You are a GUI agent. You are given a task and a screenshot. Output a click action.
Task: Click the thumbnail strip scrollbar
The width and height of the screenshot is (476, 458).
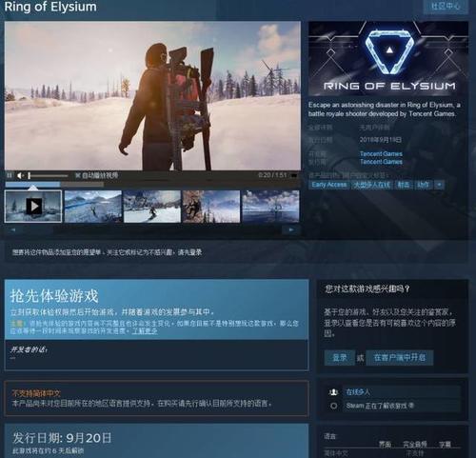click(152, 229)
